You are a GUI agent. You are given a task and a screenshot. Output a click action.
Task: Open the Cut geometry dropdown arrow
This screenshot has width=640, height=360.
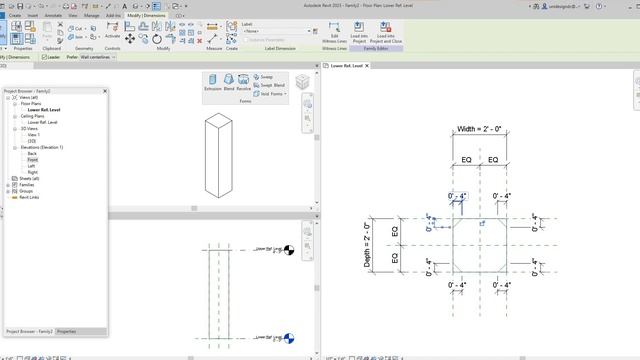[85, 29]
